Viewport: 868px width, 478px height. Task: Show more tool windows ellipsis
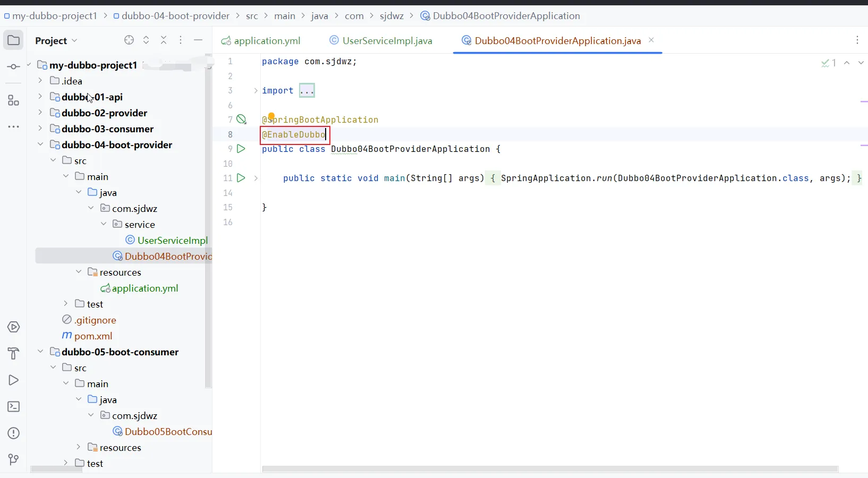pos(14,127)
